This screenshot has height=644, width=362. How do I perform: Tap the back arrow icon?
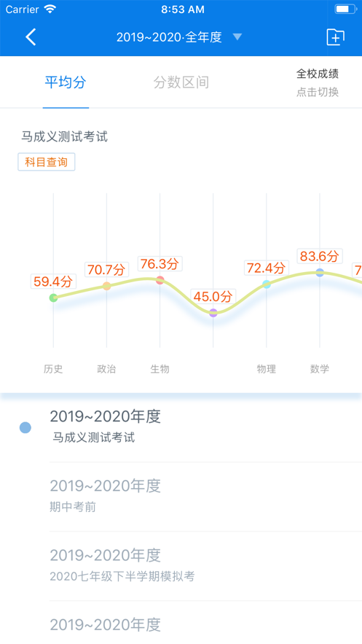tap(31, 37)
